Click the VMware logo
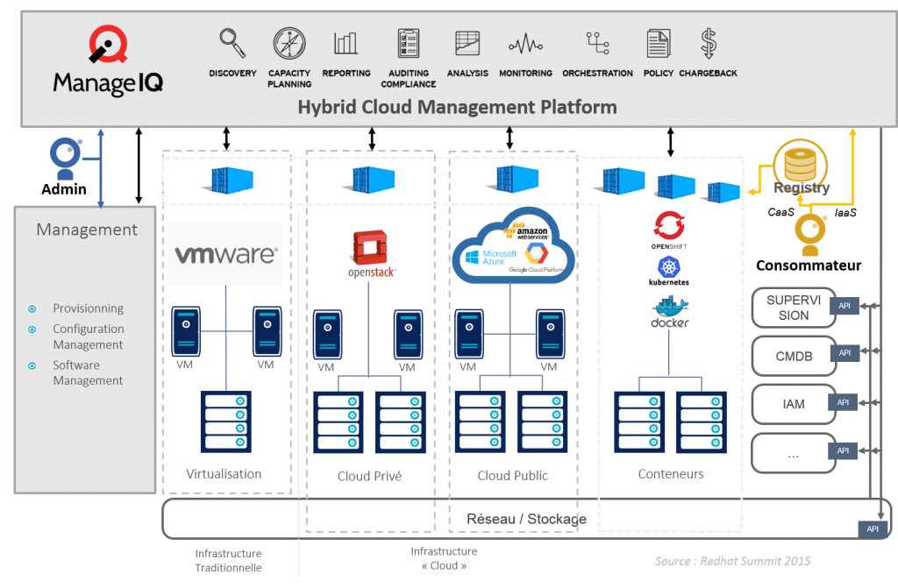Viewport: 898px width, 588px height. pos(226,255)
